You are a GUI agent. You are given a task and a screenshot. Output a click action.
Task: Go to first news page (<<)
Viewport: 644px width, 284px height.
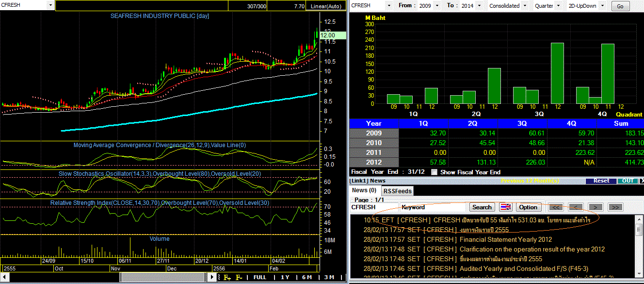tap(555, 207)
